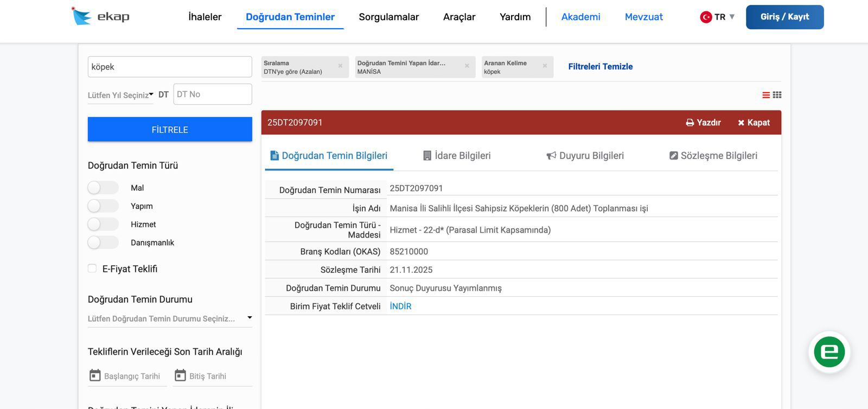Print the record with Yazdır
The width and height of the screenshot is (868, 409).
tap(703, 123)
